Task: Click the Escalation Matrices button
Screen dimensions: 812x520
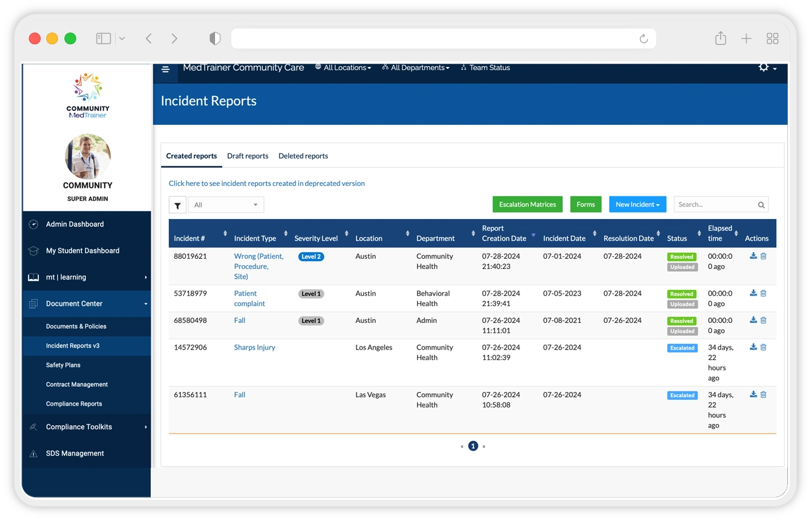Action: pos(527,205)
